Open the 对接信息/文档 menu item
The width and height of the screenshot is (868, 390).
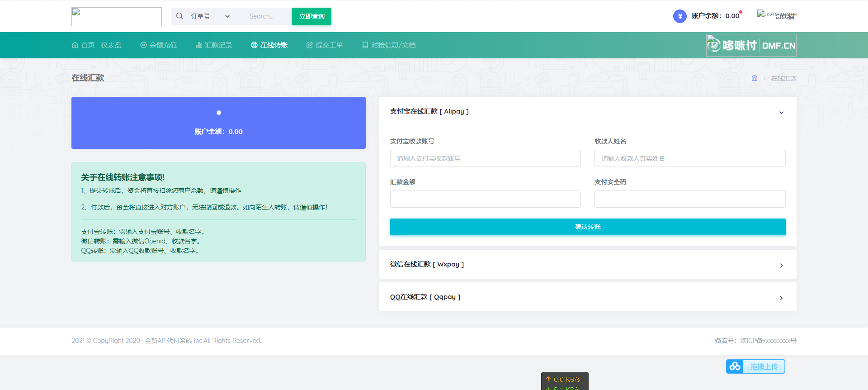point(389,45)
